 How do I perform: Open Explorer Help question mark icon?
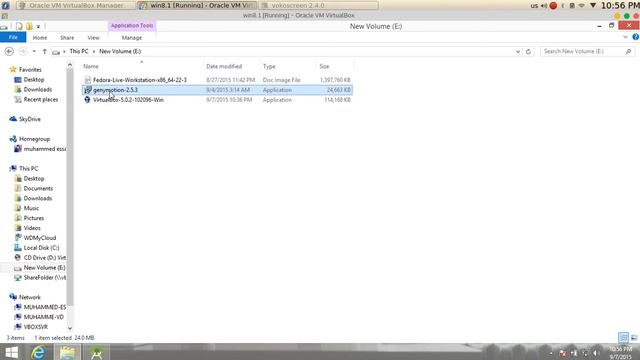(x=636, y=37)
